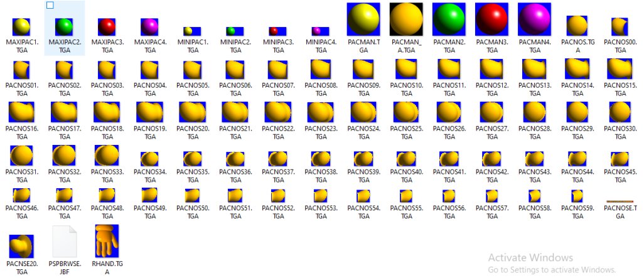Select the MAXIPAC1.TGA yellow ball thumbnail
The height and width of the screenshot is (278, 644).
[21, 27]
